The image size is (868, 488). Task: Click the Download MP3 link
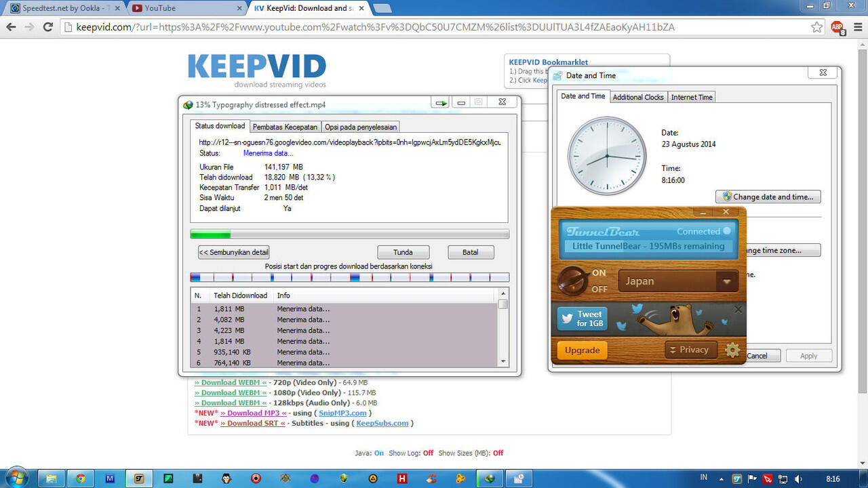[x=254, y=413]
